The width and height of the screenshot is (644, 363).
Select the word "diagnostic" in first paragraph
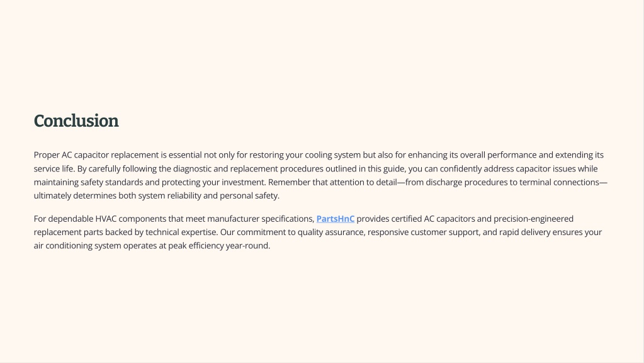coord(192,168)
